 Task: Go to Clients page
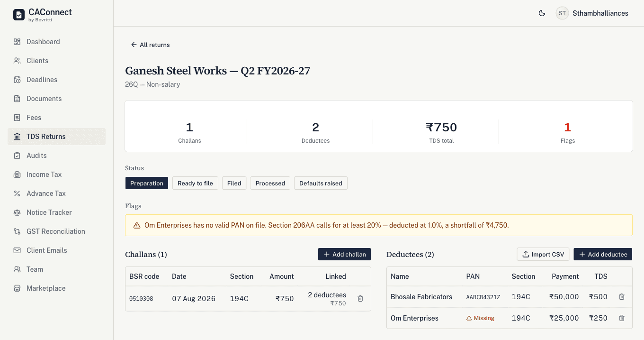coord(56,61)
